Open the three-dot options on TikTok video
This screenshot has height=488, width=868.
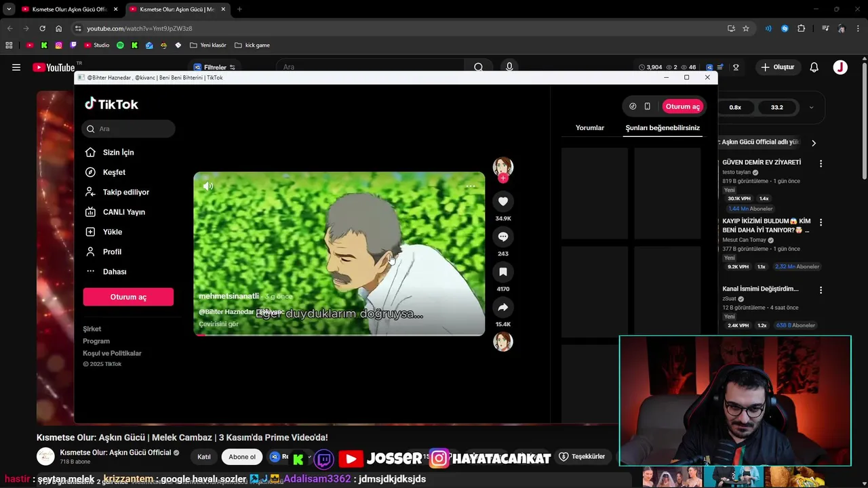[471, 186]
